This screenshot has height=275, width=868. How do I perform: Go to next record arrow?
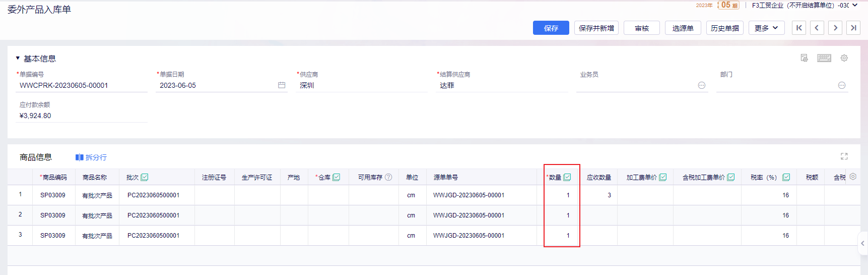click(x=835, y=28)
